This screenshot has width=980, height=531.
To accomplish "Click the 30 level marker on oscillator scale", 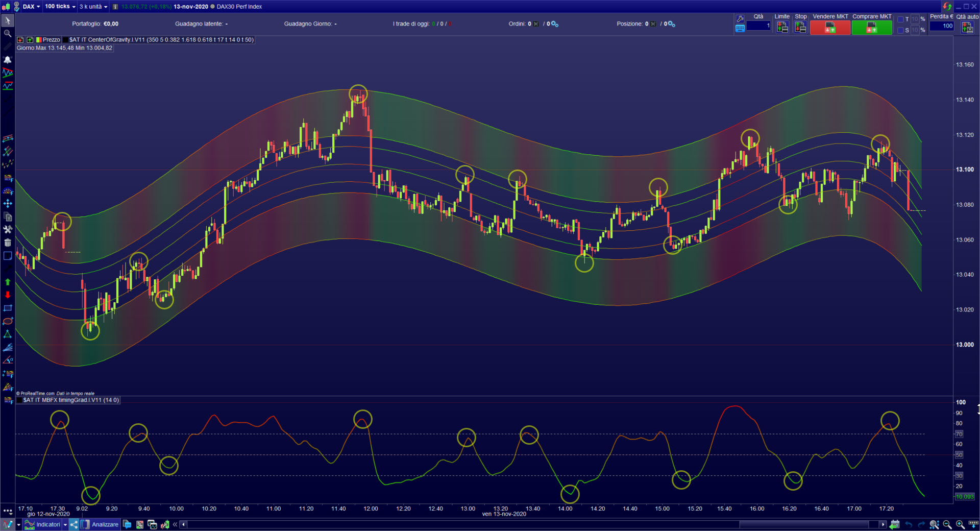I will pos(959,476).
